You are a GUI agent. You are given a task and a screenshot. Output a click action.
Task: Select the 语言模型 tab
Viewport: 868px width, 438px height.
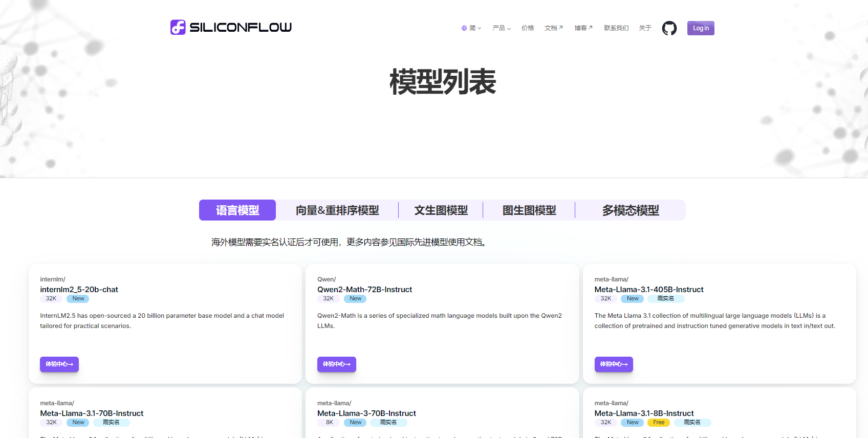pyautogui.click(x=237, y=210)
